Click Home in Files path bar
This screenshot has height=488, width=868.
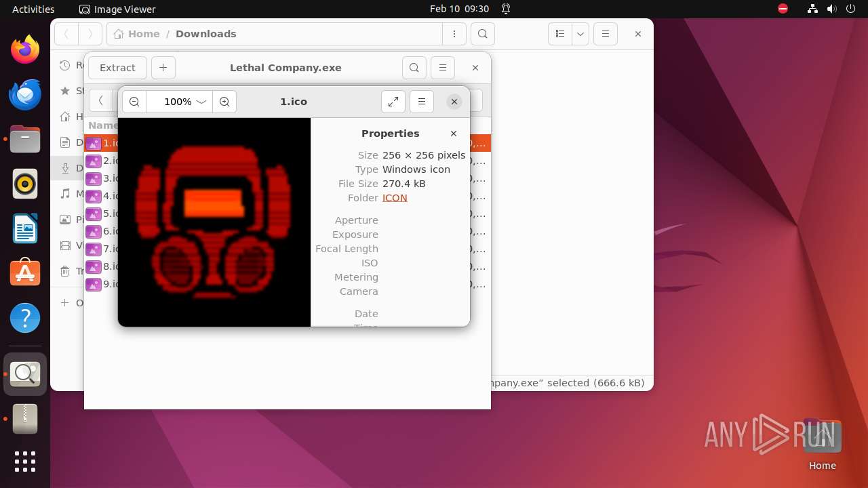[x=136, y=34]
